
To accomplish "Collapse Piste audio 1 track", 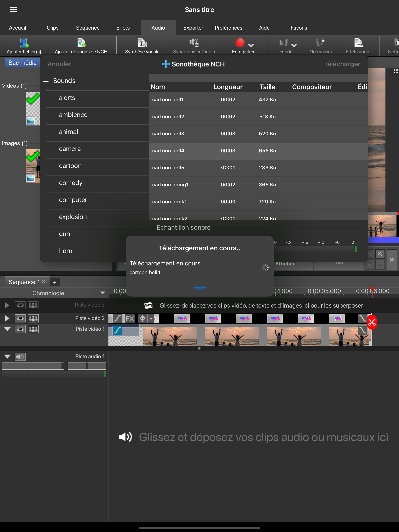I will 7,356.
